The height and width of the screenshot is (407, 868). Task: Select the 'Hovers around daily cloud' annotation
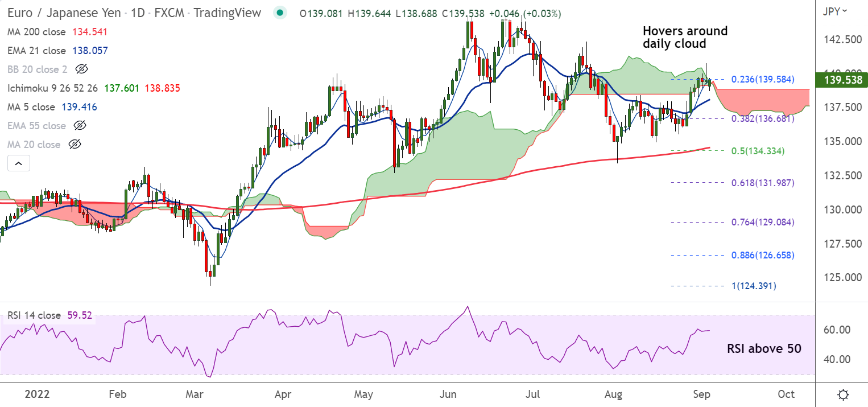[x=685, y=37]
